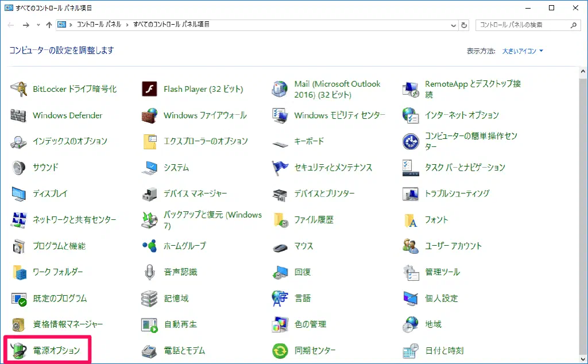Image resolution: width=588 pixels, height=364 pixels.
Task: Click the 同期センター green sync icon
Action: (280, 350)
